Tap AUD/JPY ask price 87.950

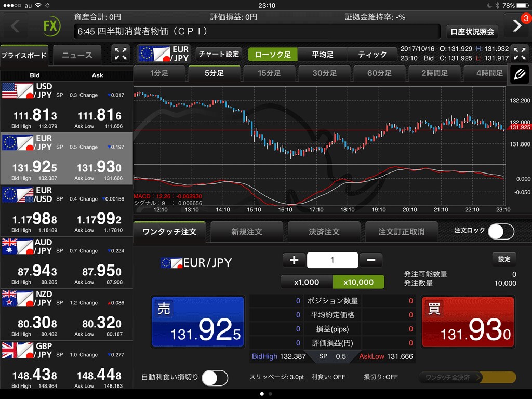pos(102,271)
